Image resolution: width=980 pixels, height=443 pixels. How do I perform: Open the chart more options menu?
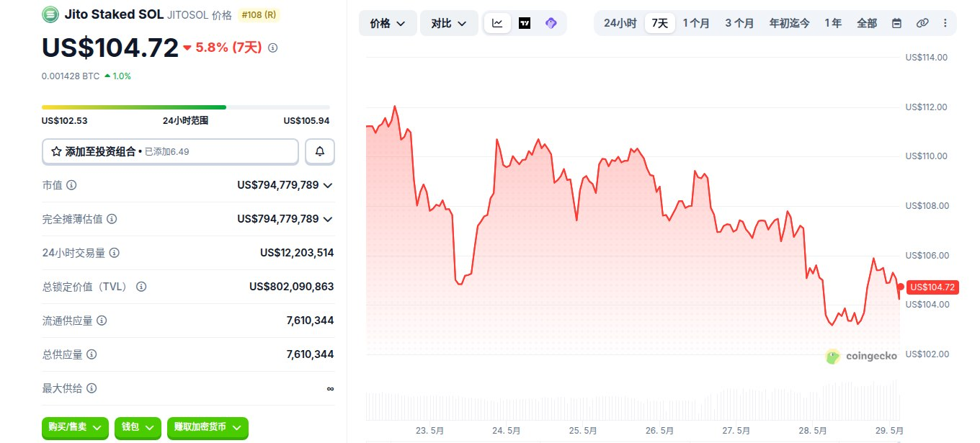pyautogui.click(x=945, y=23)
